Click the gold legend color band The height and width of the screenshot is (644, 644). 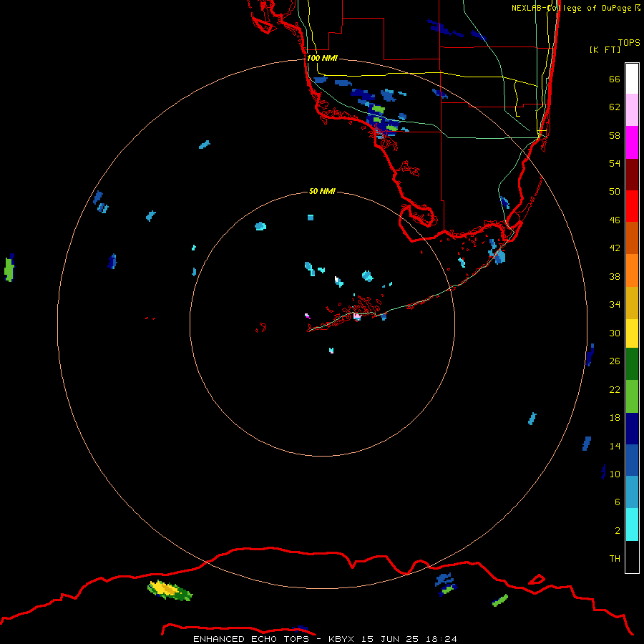point(632,303)
